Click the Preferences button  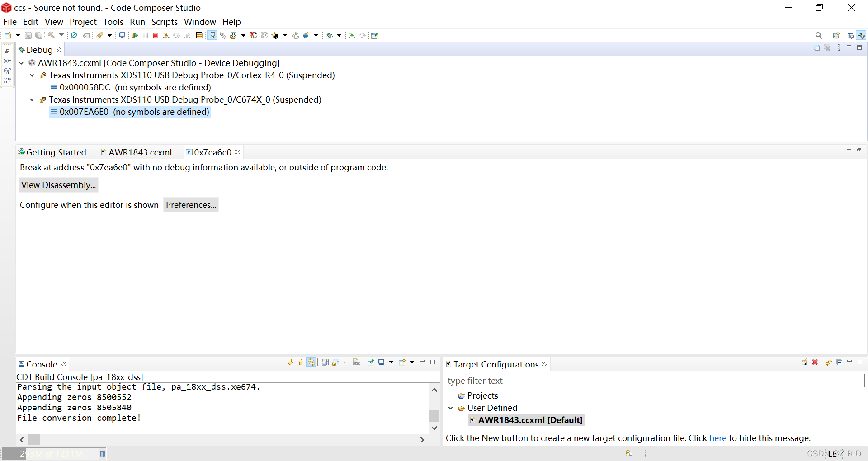191,205
